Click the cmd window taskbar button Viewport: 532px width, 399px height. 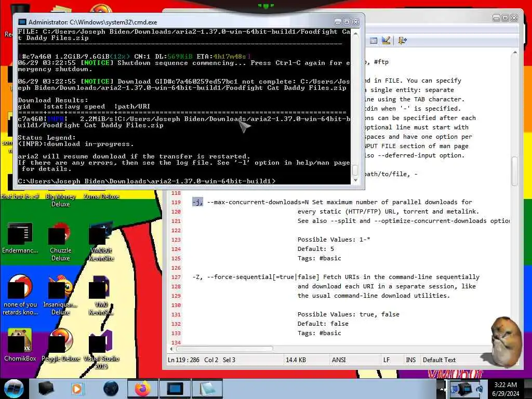pos(175,389)
